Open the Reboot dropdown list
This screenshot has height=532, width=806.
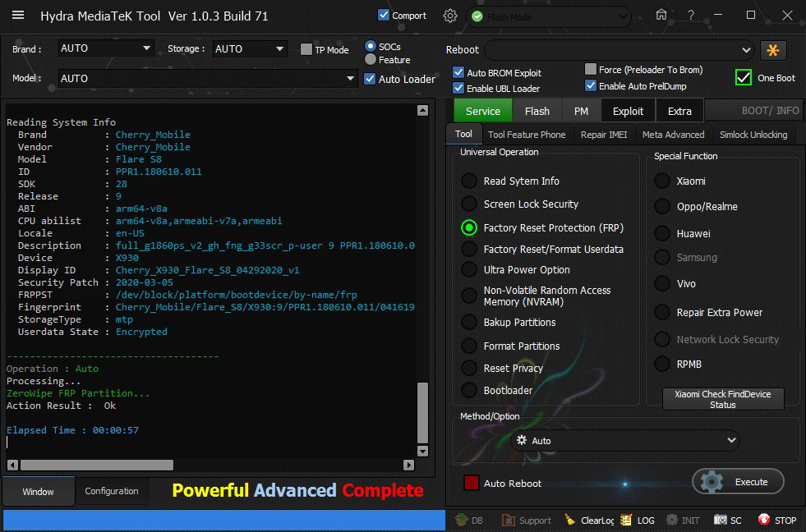619,50
